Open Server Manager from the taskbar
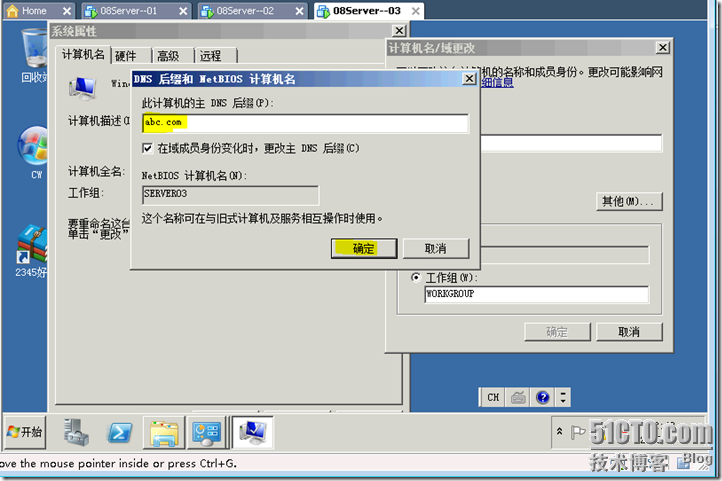 (x=76, y=432)
